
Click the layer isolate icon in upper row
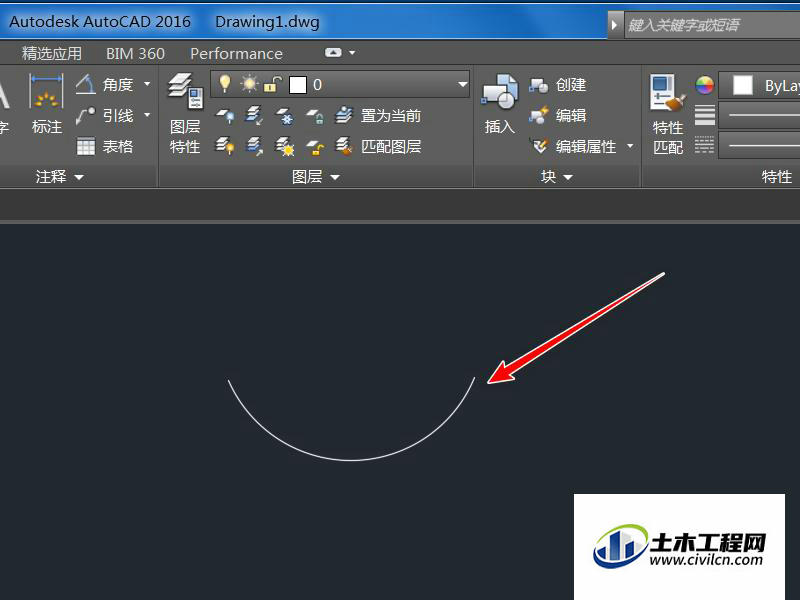(x=254, y=116)
